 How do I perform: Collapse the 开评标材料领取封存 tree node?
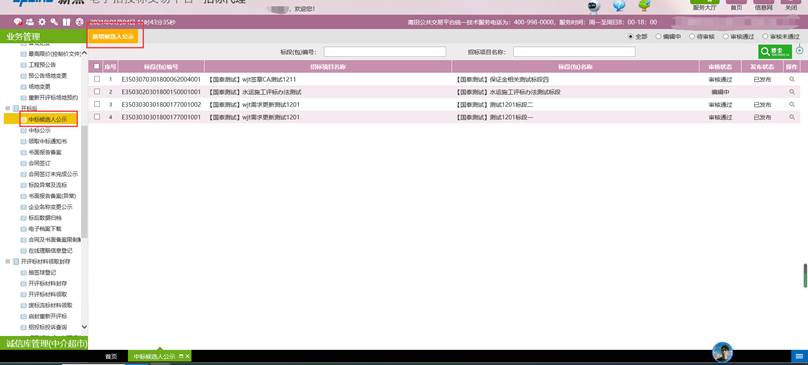tap(8, 261)
